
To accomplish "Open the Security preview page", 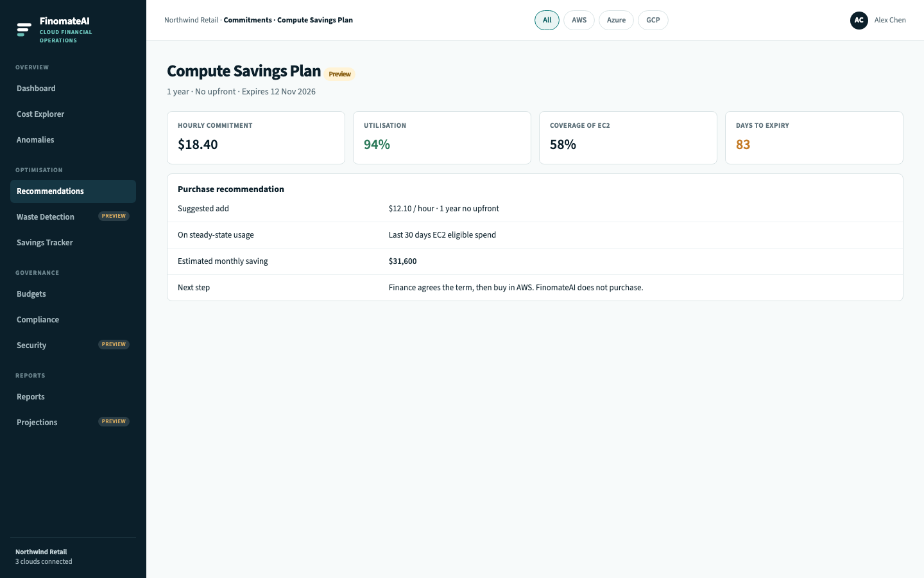I will (x=73, y=346).
